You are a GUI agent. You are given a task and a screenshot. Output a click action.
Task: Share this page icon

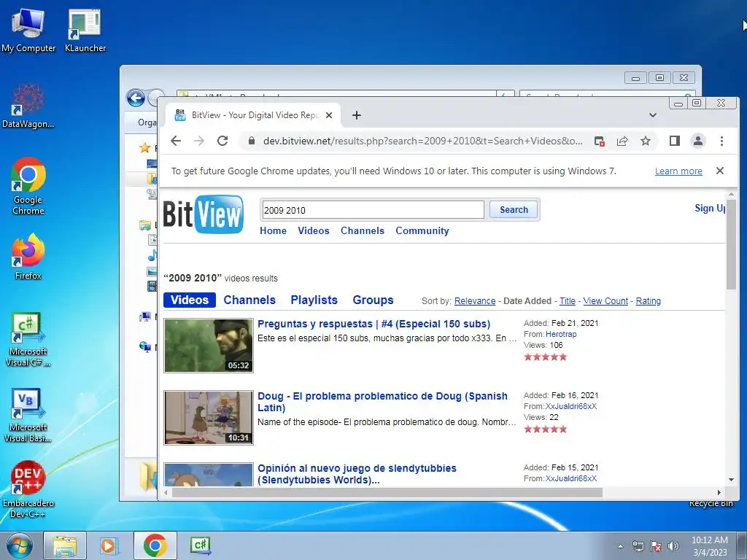pos(622,141)
